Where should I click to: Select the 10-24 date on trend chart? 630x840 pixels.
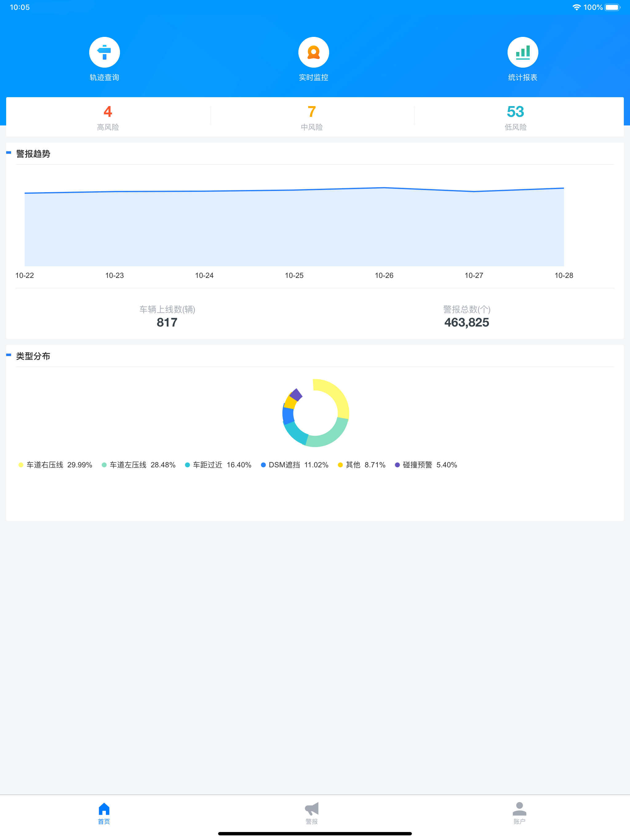click(x=205, y=275)
